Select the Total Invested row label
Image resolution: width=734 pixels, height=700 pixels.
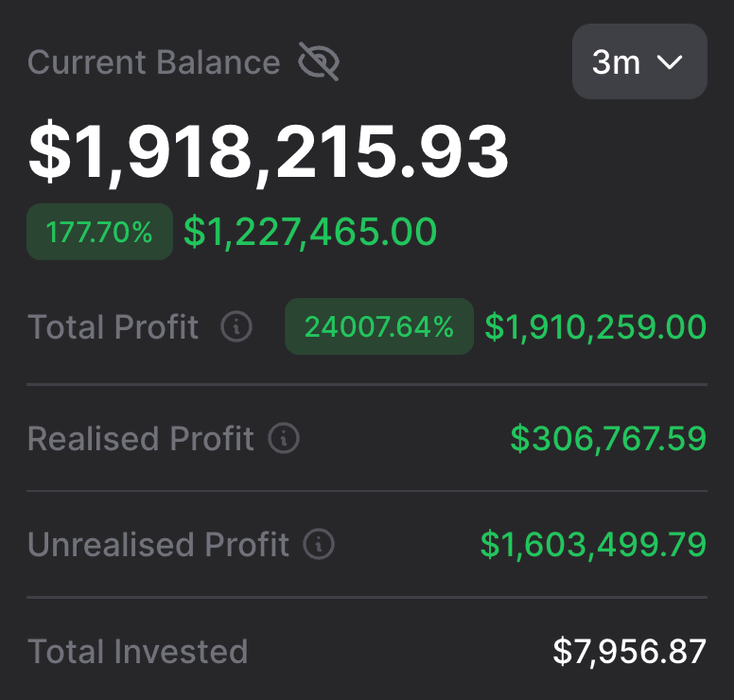(x=138, y=652)
